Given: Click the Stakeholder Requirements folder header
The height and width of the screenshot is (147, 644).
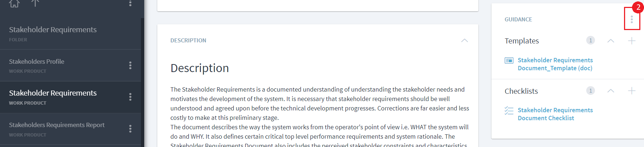Looking at the screenshot, I should [53, 30].
